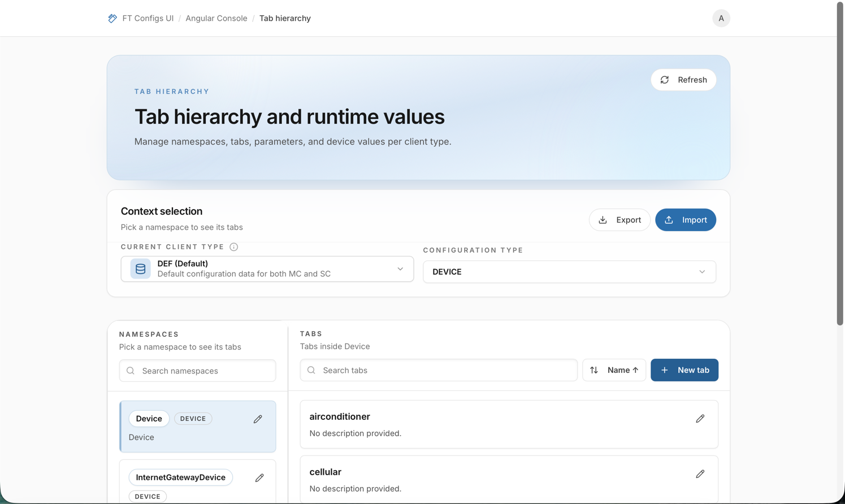Click the 'Tabs inside Device' text
Image resolution: width=845 pixels, height=504 pixels.
pyautogui.click(x=335, y=346)
